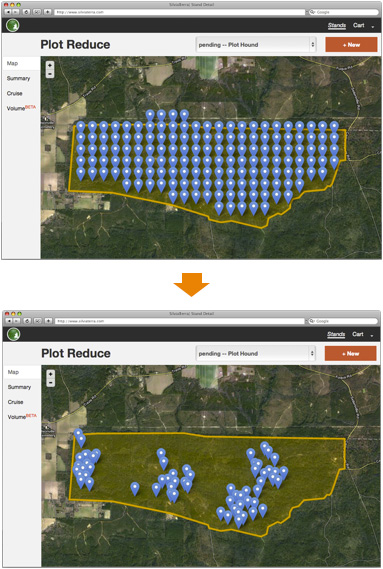Go back in the clustered-pins browser window

coord(8,321)
